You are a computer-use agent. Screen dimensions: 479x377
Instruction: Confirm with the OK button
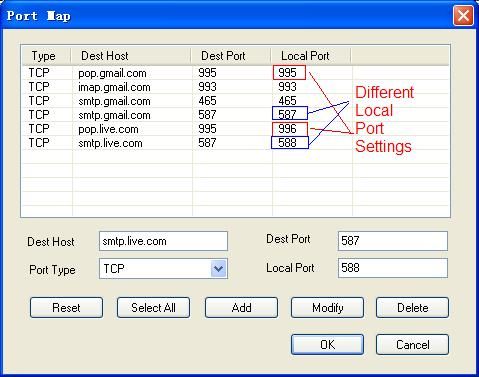coord(327,344)
